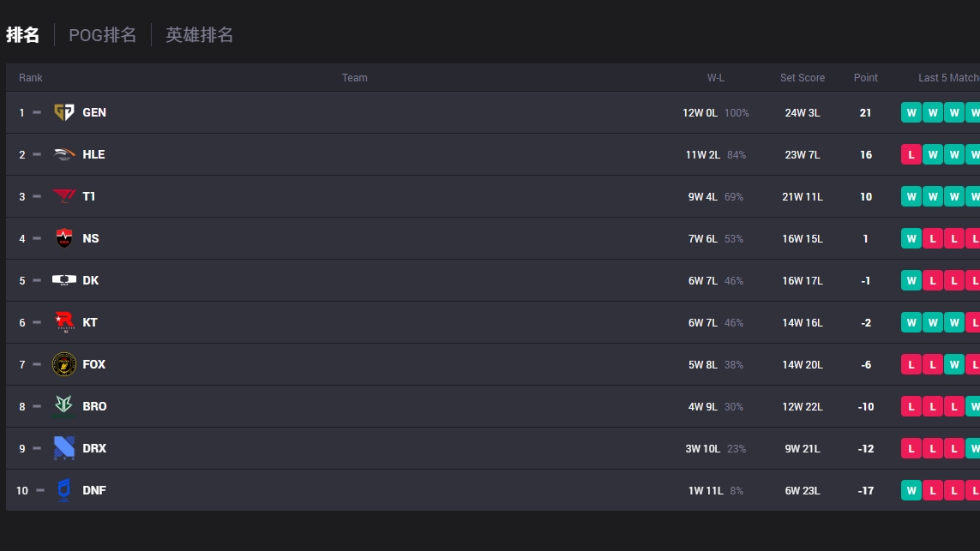This screenshot has width=980, height=551.
Task: Sort by the W-L column header
Action: pos(716,77)
